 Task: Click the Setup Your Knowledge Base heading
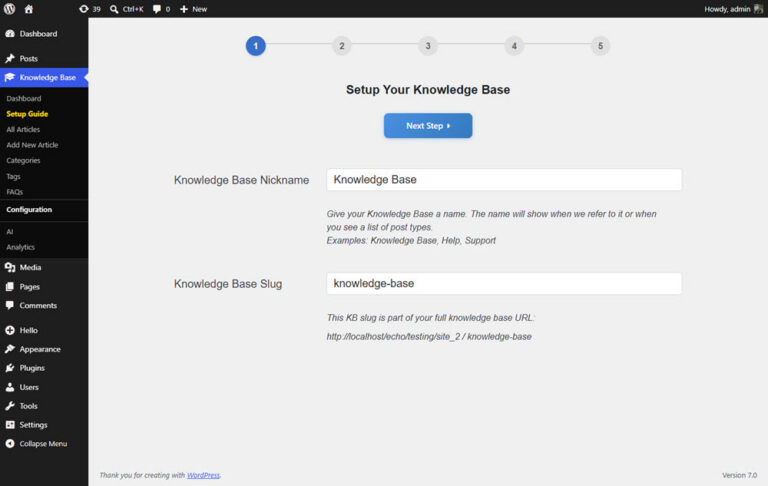coord(428,90)
